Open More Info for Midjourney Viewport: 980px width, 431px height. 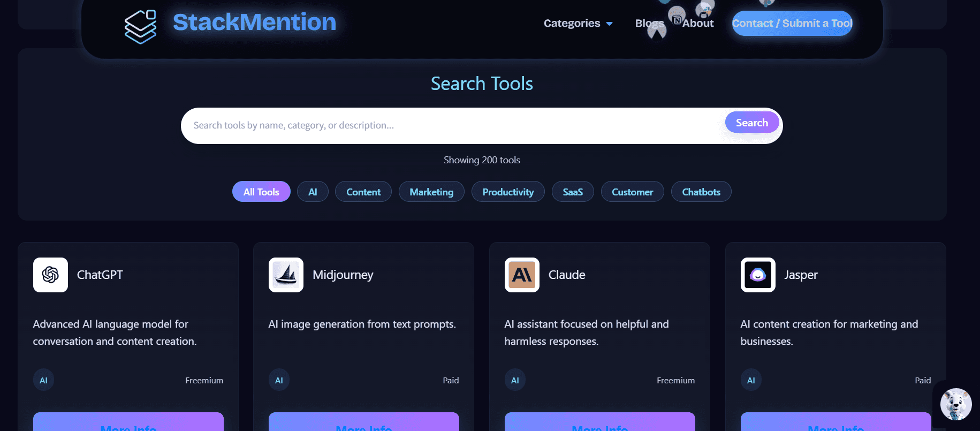coord(364,422)
